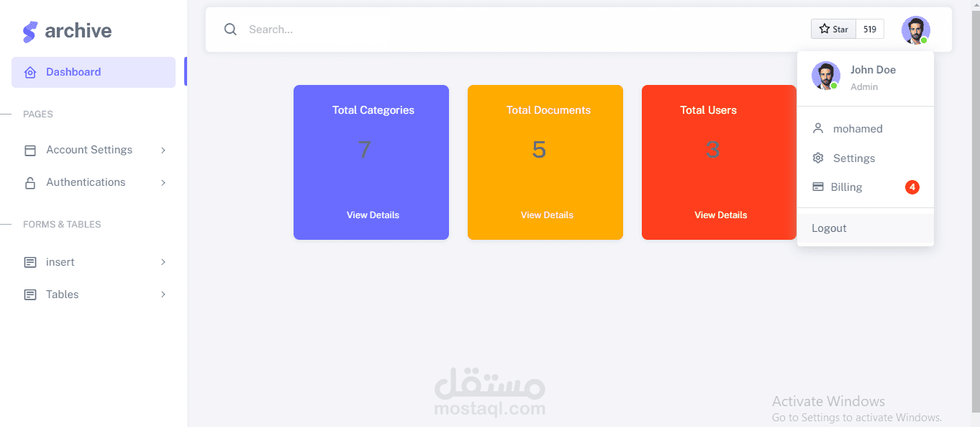Select Billing in profile dropdown
Image resolution: width=980 pixels, height=427 pixels.
[866, 187]
